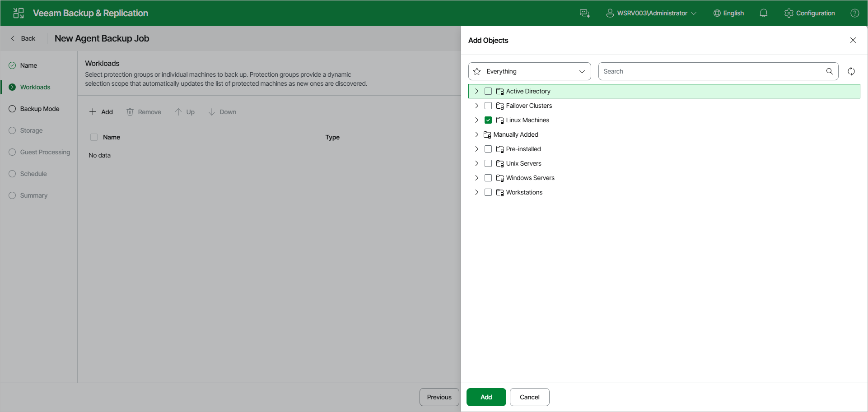Click the Configuration gear icon
Viewport: 868px width, 412px height.
click(789, 13)
